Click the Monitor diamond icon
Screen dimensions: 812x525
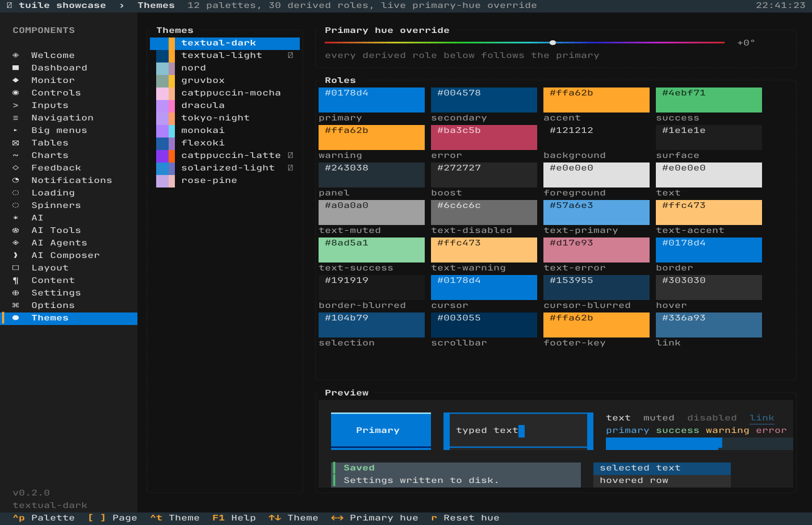click(x=16, y=80)
